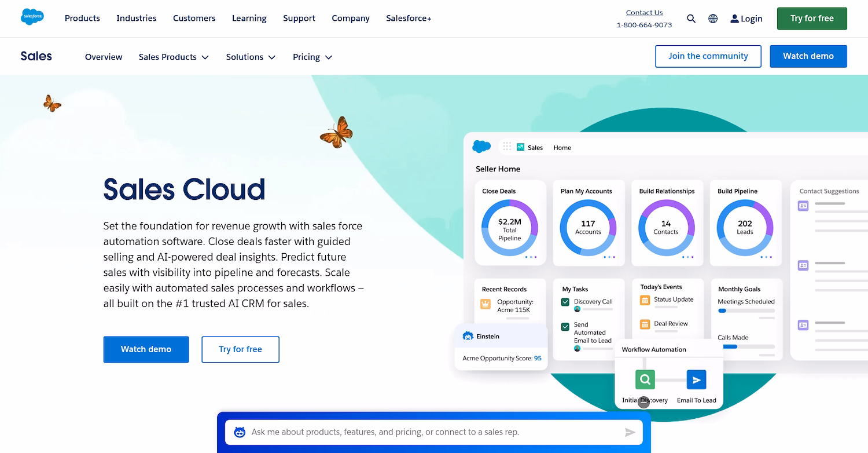Check the Discovery Call task checkbox
868x453 pixels.
coord(564,301)
